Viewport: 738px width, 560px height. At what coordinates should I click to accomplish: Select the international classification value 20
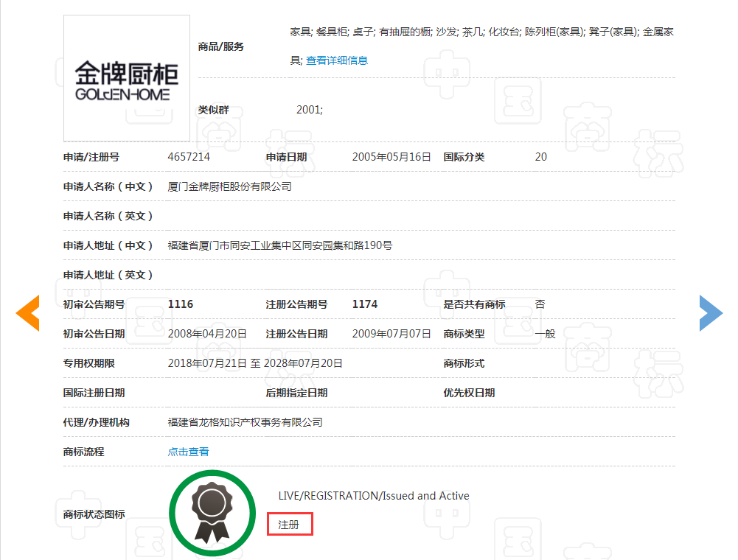click(x=540, y=156)
